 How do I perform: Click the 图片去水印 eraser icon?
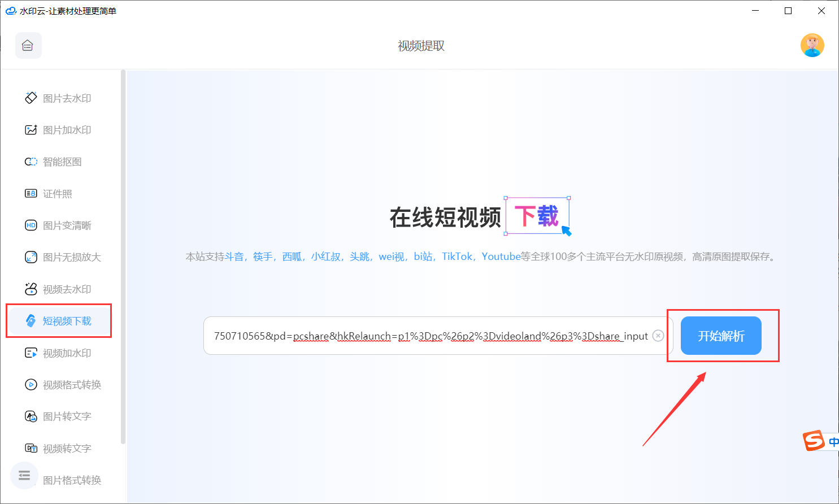point(31,98)
